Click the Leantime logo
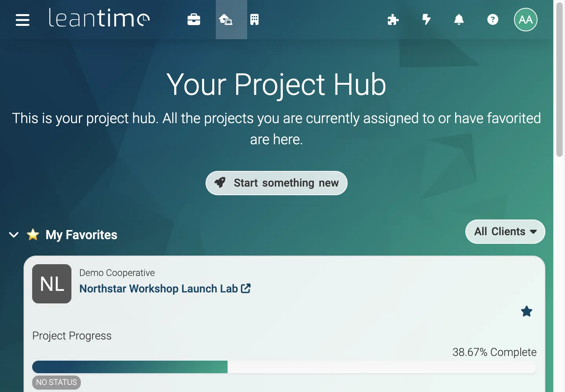565x392 pixels. [99, 18]
